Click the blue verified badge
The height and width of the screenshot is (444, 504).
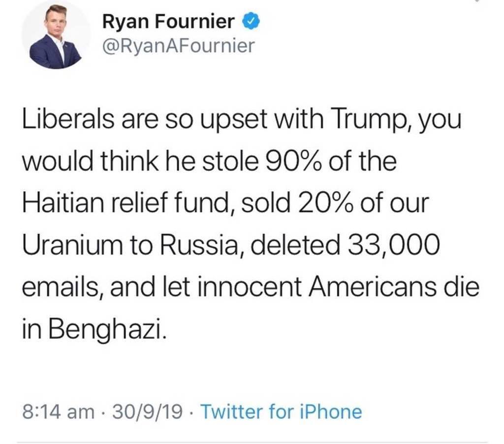(250, 21)
